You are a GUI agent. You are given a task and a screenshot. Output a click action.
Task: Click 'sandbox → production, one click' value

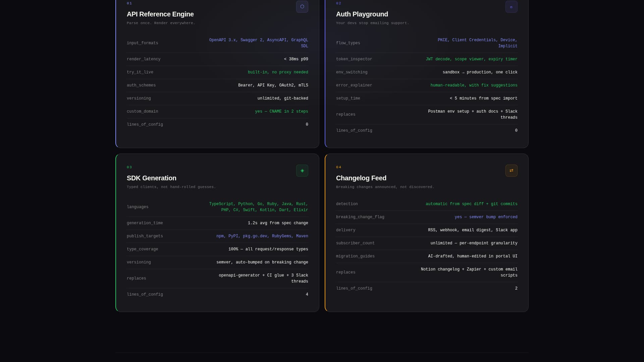(x=480, y=72)
